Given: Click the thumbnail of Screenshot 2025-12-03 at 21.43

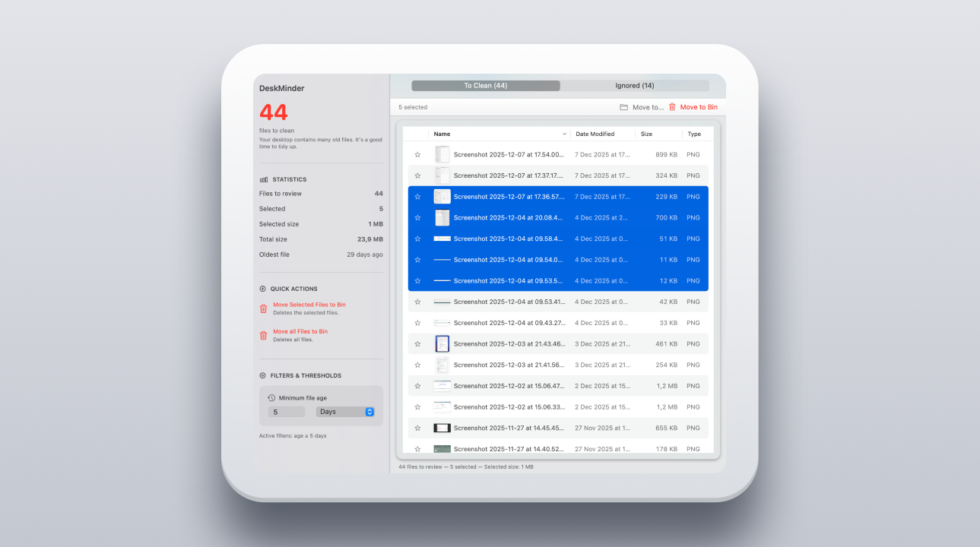Looking at the screenshot, I should pyautogui.click(x=442, y=343).
